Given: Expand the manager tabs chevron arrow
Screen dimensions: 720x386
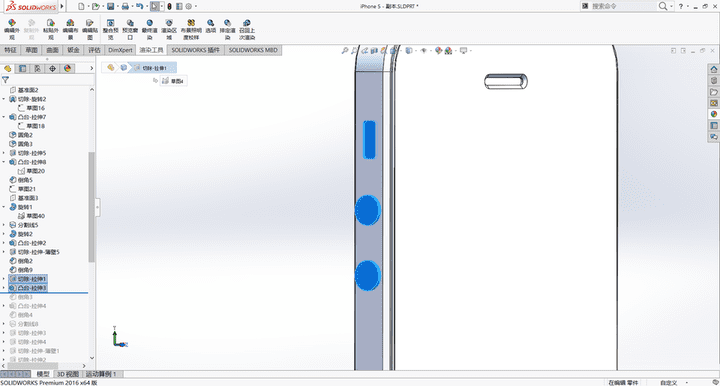Looking at the screenshot, I should [91, 68].
